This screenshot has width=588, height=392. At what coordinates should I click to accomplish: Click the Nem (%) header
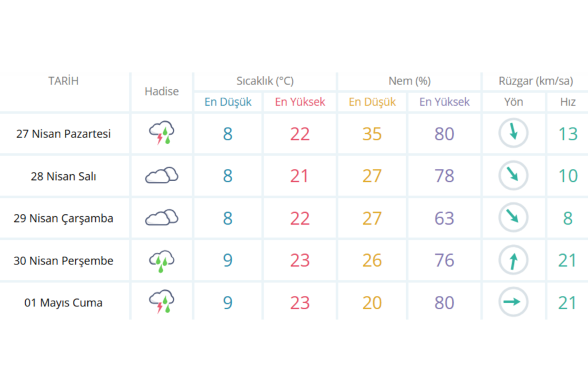point(409,81)
